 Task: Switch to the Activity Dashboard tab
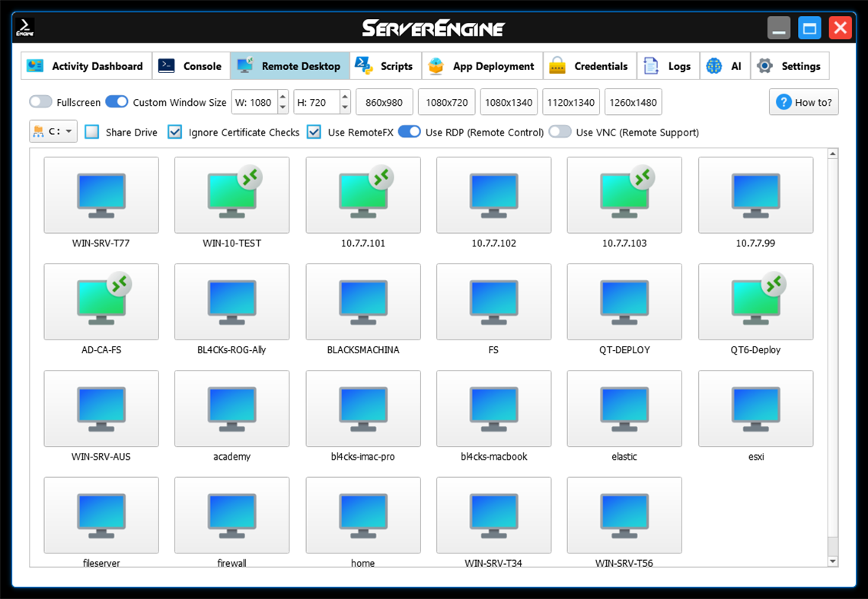pos(86,66)
